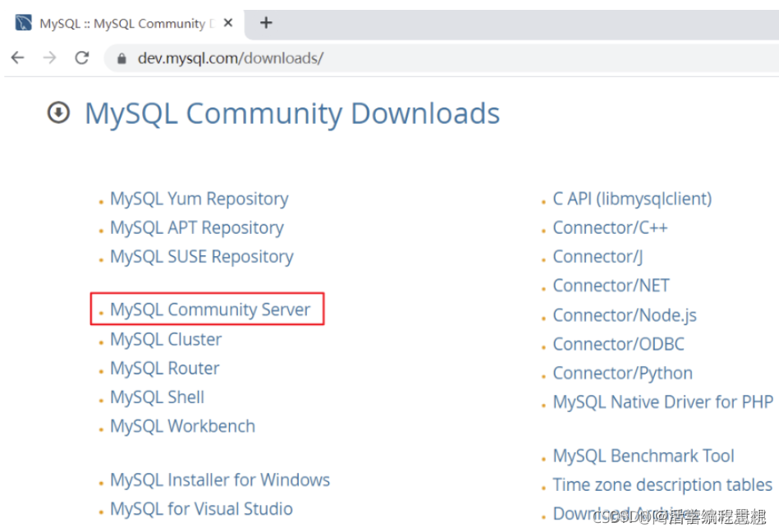Screen dimensions: 779x532
Task: Open Time zone description tables link
Action: (662, 485)
